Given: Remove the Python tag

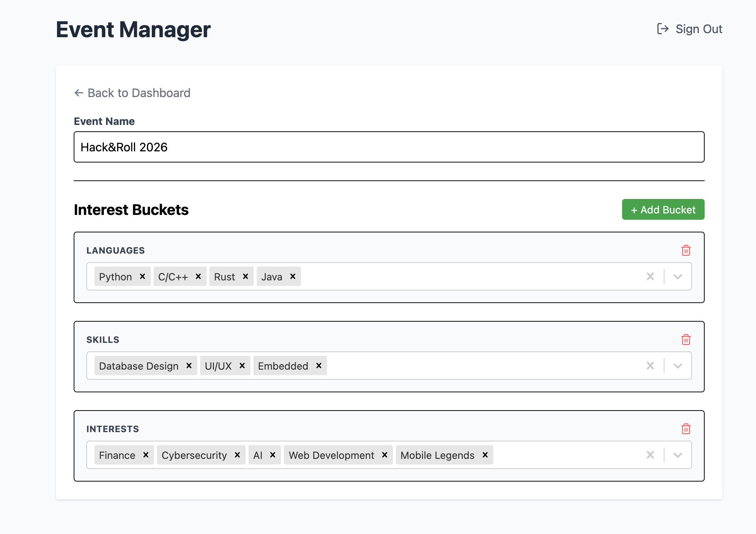Looking at the screenshot, I should (142, 276).
